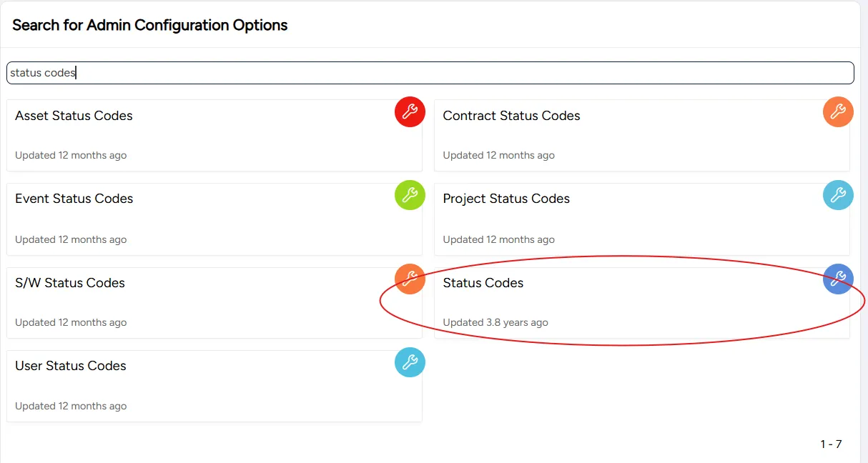Click the light blue wrench icon for Project Status Codes
868x463 pixels.
pyautogui.click(x=838, y=195)
